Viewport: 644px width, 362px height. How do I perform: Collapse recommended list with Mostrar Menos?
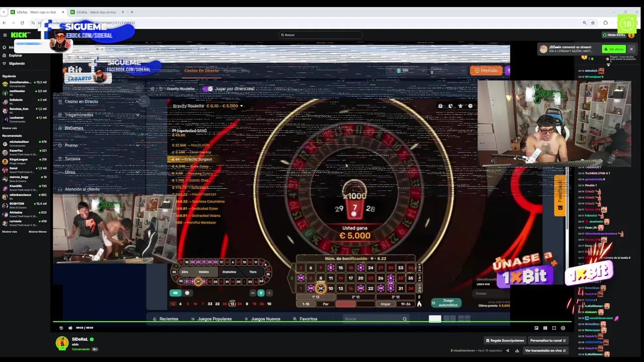click(38, 232)
